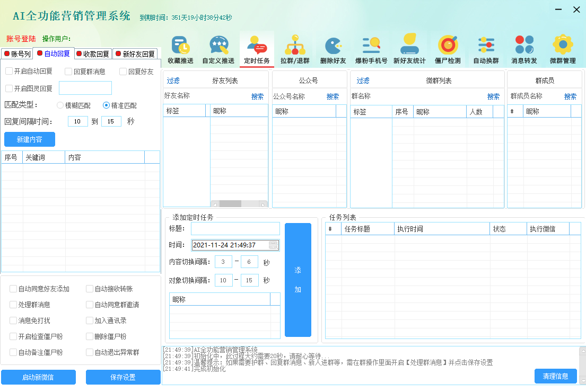Click the 新建内容 button

point(30,139)
